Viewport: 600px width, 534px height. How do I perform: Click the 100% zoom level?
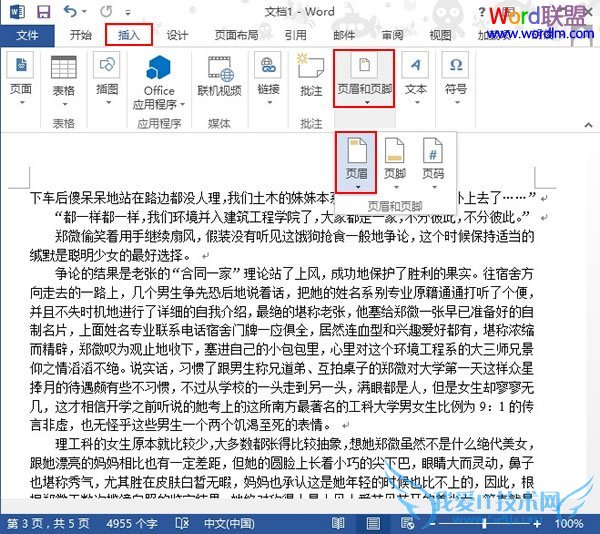tap(568, 523)
